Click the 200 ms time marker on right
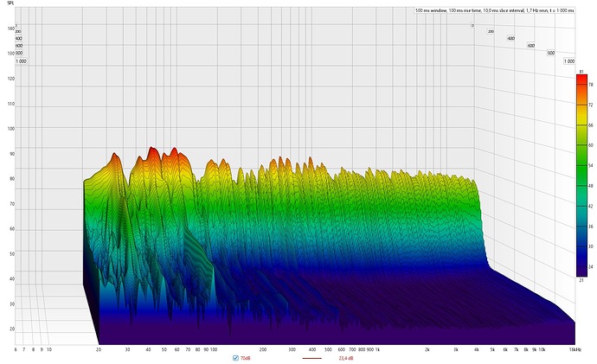 (491, 31)
